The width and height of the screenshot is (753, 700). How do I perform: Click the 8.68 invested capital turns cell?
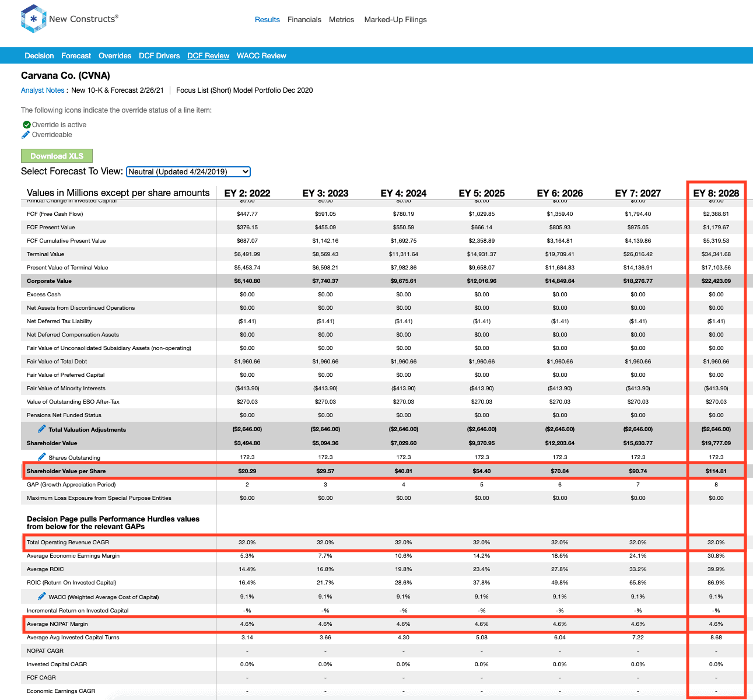coord(716,638)
